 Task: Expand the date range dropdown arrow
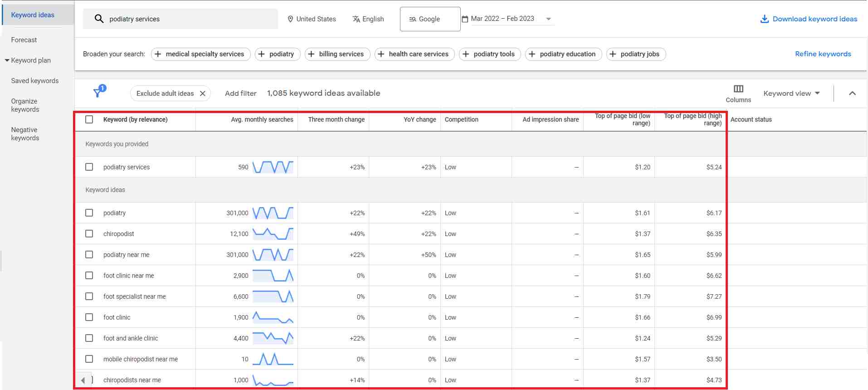point(549,19)
